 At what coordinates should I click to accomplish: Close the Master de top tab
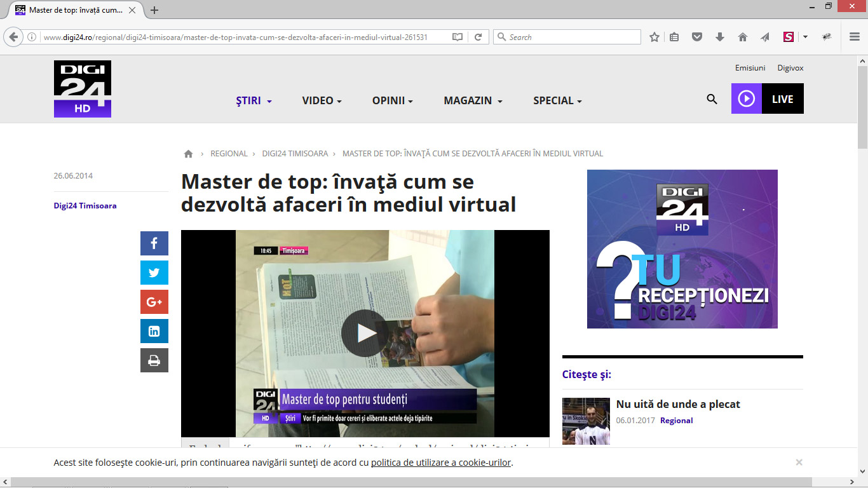click(131, 10)
